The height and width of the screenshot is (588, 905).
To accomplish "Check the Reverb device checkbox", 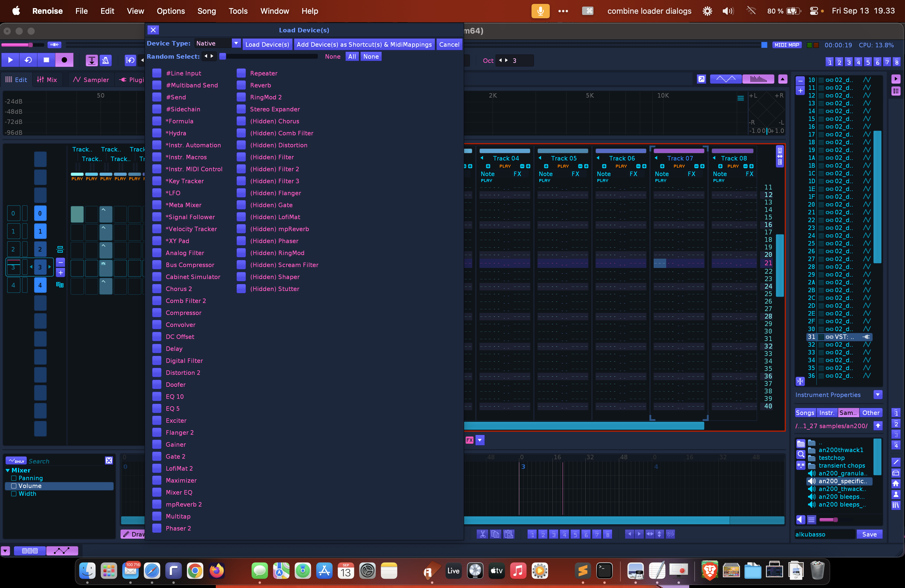I will 241,85.
